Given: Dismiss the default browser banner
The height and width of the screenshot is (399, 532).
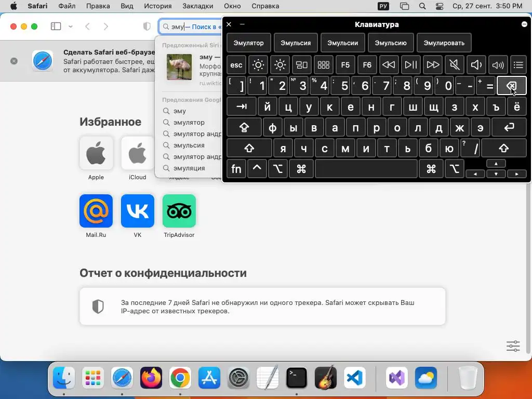Looking at the screenshot, I should [14, 61].
